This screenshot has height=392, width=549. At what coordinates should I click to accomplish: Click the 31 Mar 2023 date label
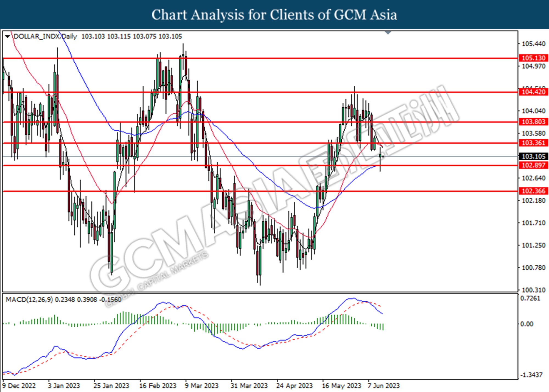(x=249, y=386)
